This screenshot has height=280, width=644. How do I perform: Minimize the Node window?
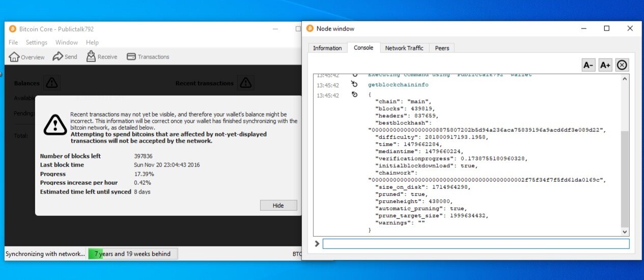coord(583,29)
